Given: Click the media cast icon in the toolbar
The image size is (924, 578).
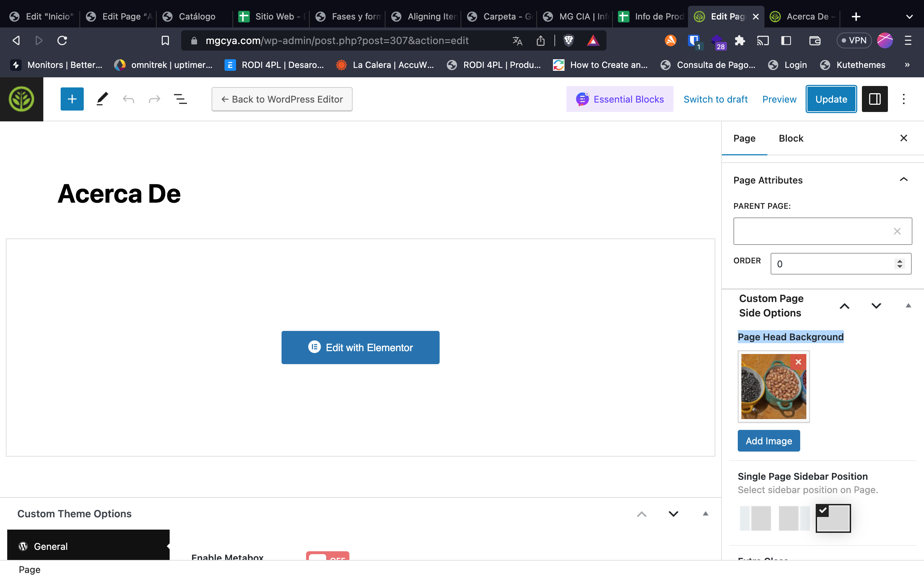Looking at the screenshot, I should (763, 40).
